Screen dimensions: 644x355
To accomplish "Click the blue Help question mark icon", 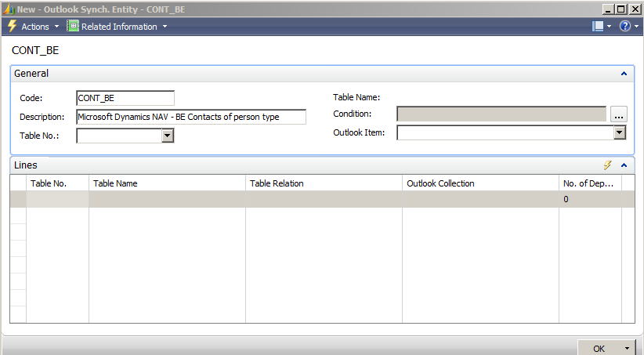I will 624,27.
